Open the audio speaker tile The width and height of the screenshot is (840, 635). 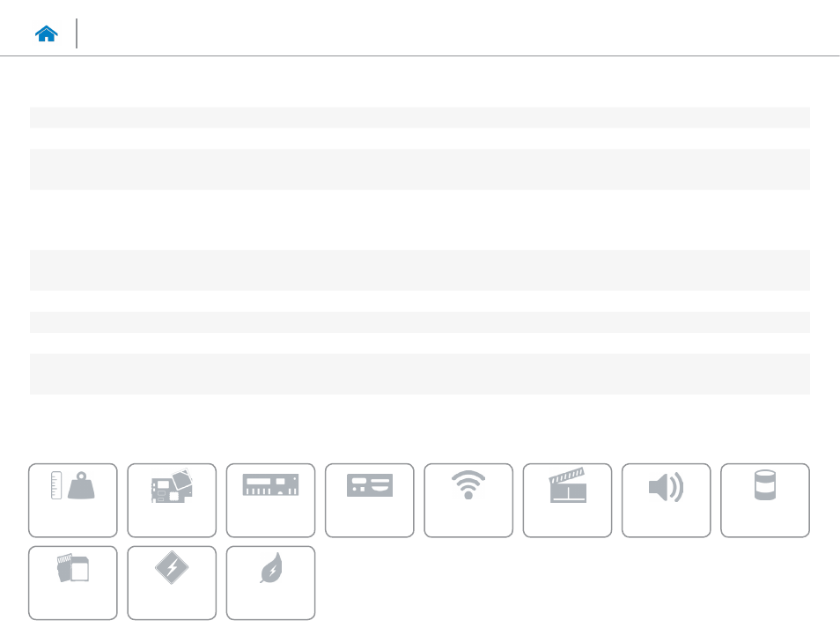666,500
